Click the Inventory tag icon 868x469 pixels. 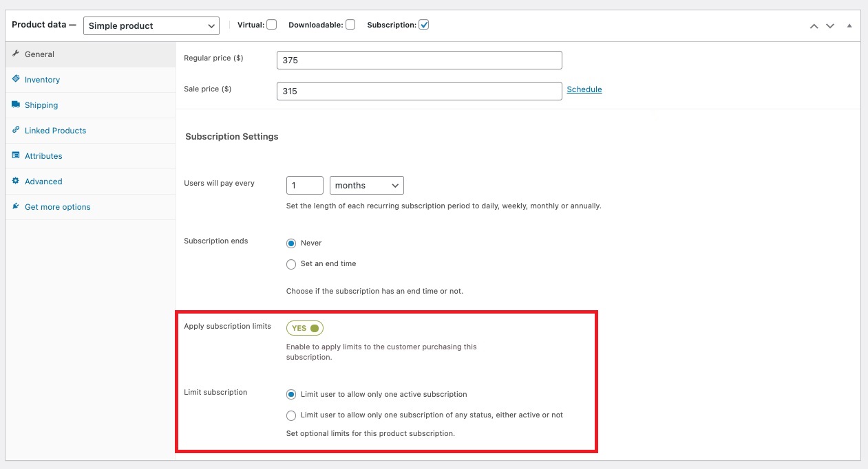coord(16,79)
